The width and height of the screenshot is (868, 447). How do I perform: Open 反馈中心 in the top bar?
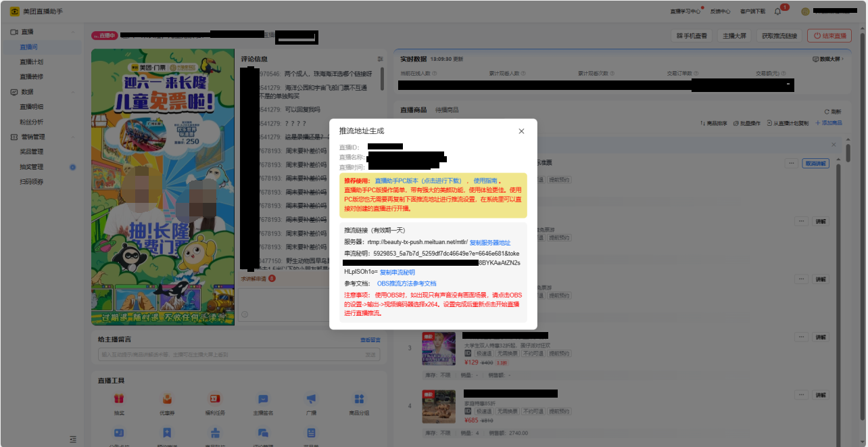[x=720, y=11]
